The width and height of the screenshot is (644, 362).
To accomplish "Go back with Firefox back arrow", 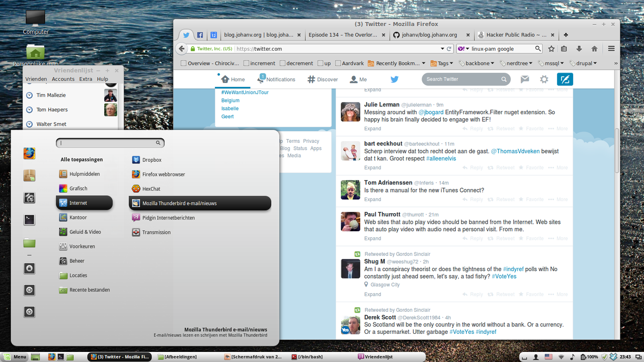I will [182, 49].
